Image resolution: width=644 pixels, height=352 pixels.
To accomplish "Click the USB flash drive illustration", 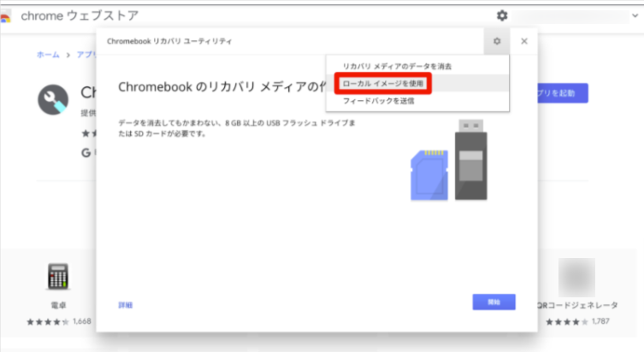I will click(470, 160).
